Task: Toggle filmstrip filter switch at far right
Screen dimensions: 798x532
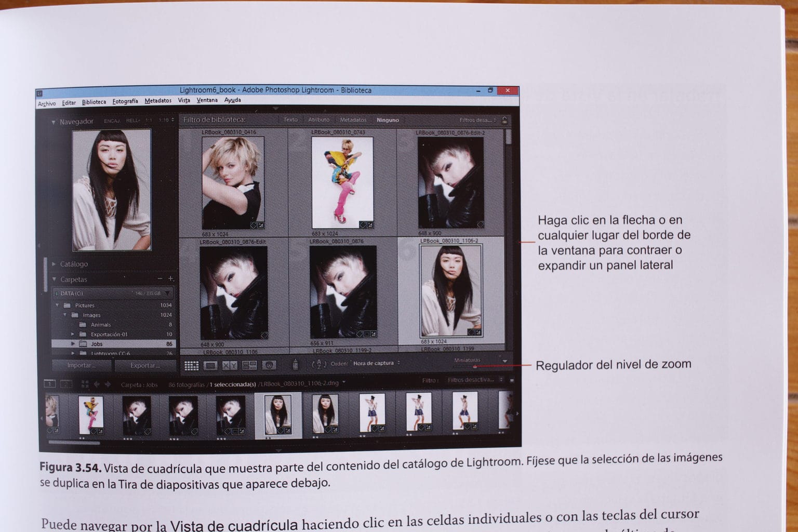Action: click(x=512, y=380)
